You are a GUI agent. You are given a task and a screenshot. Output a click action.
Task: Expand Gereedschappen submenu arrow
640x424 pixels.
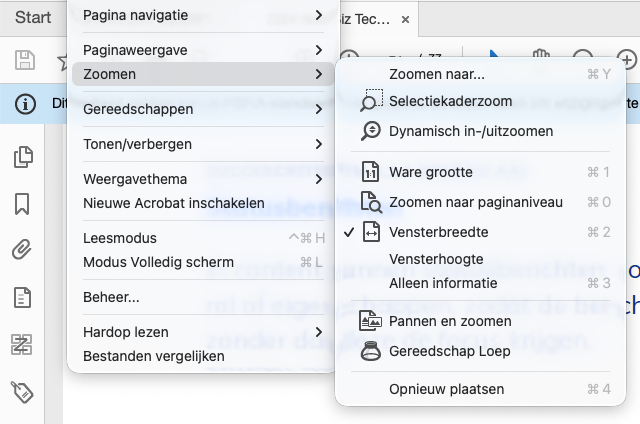[319, 109]
